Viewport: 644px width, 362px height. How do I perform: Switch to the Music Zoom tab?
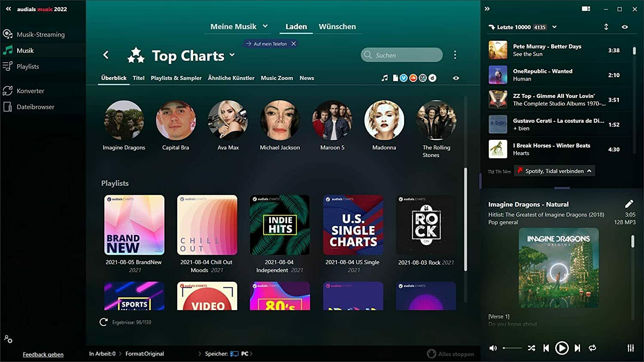[x=276, y=78]
